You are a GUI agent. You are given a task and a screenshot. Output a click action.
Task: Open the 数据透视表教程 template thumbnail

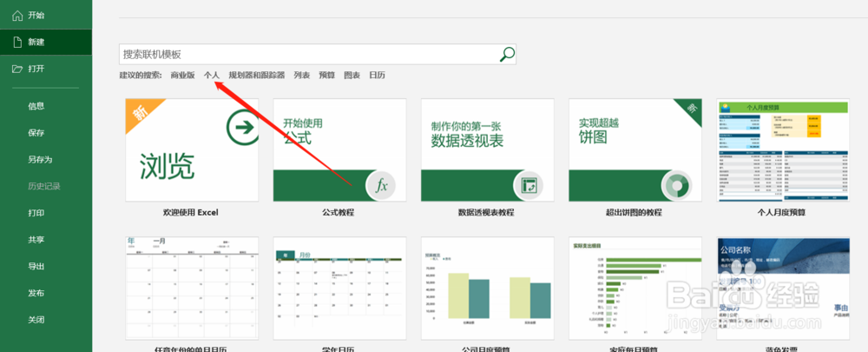tap(488, 150)
